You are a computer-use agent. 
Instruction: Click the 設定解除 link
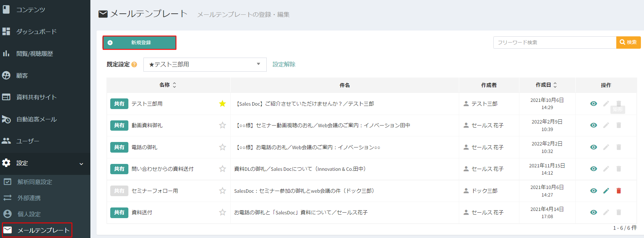coord(284,64)
